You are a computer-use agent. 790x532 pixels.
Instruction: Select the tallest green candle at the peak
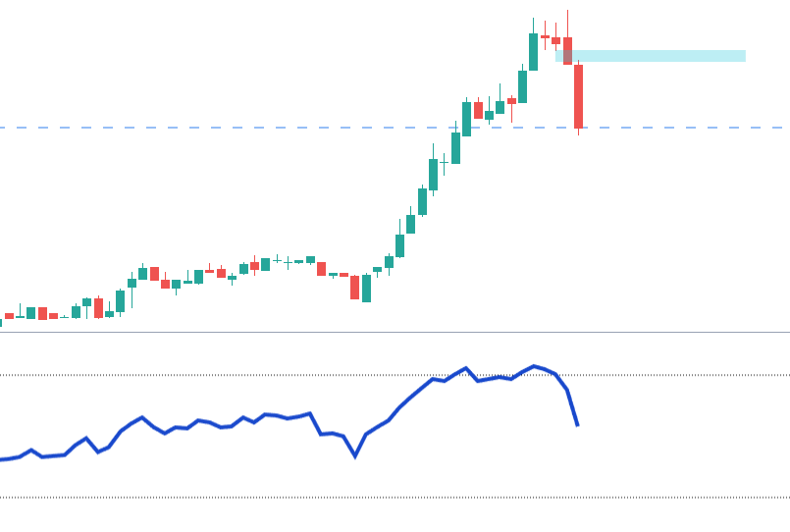click(x=533, y=52)
